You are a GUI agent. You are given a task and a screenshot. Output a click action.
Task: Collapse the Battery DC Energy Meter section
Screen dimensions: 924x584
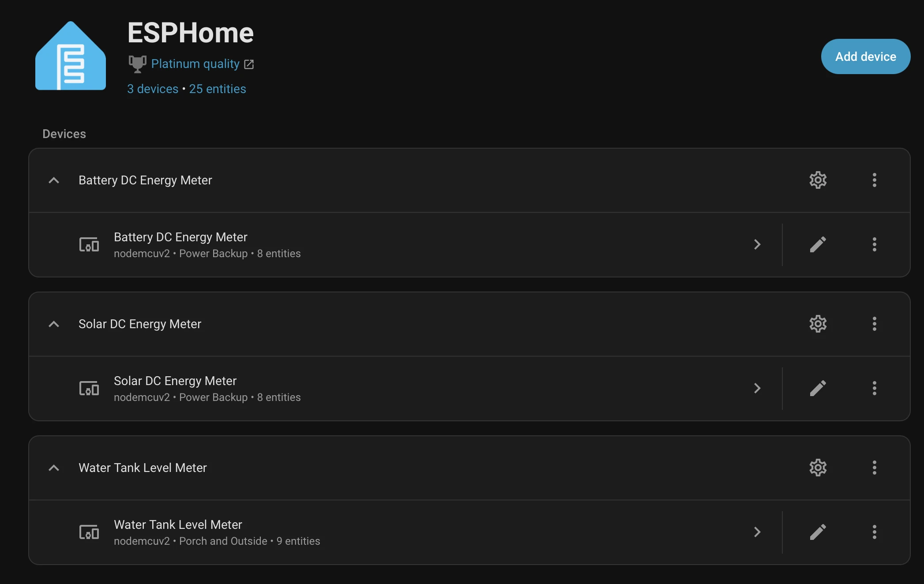(x=54, y=180)
